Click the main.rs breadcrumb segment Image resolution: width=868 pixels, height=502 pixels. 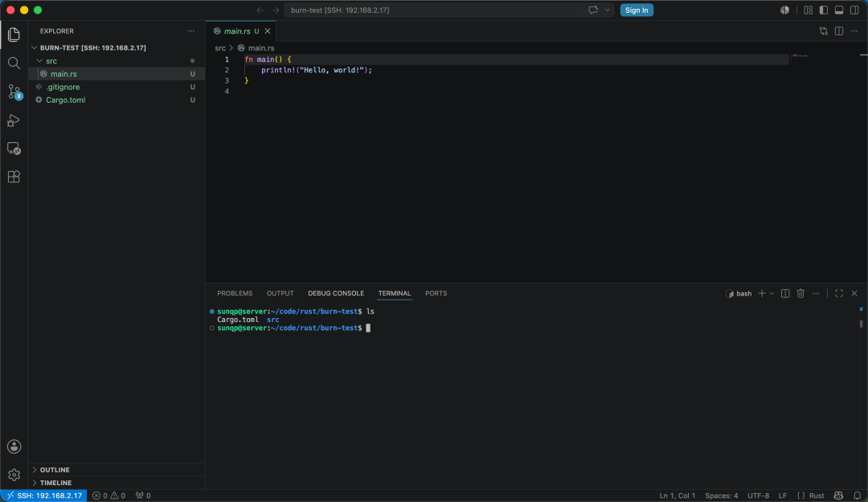[260, 48]
